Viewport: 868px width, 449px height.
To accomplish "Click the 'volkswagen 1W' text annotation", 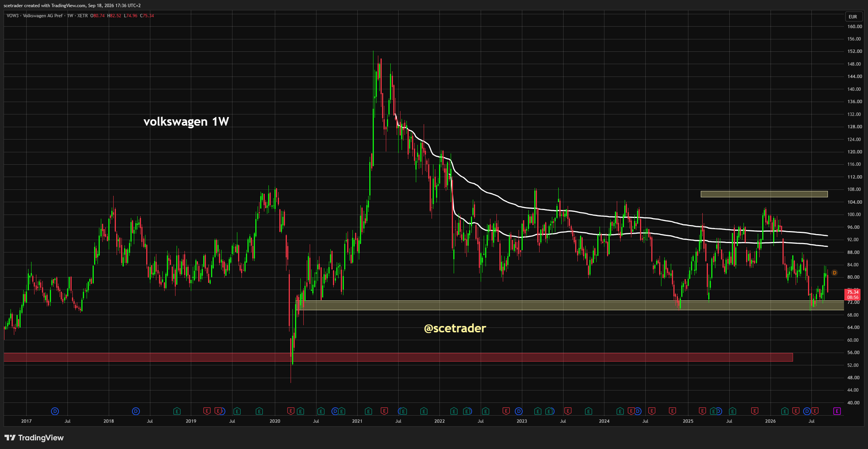I will pos(186,122).
